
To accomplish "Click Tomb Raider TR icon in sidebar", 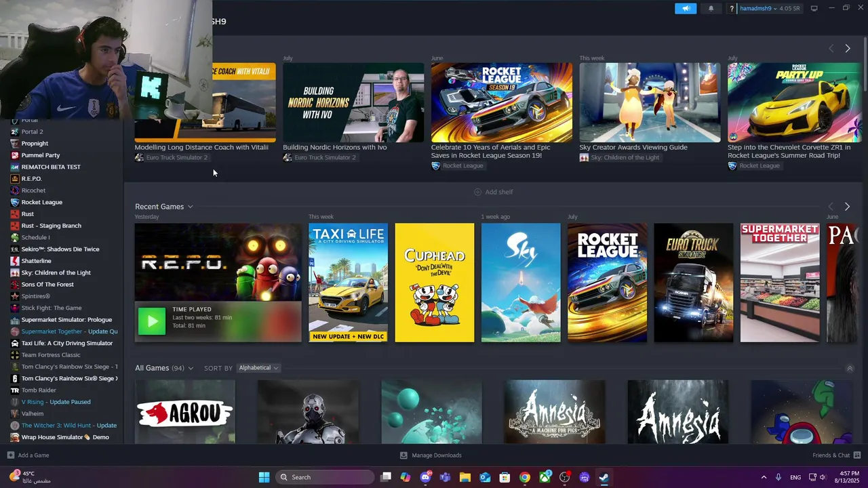I will coord(15,390).
